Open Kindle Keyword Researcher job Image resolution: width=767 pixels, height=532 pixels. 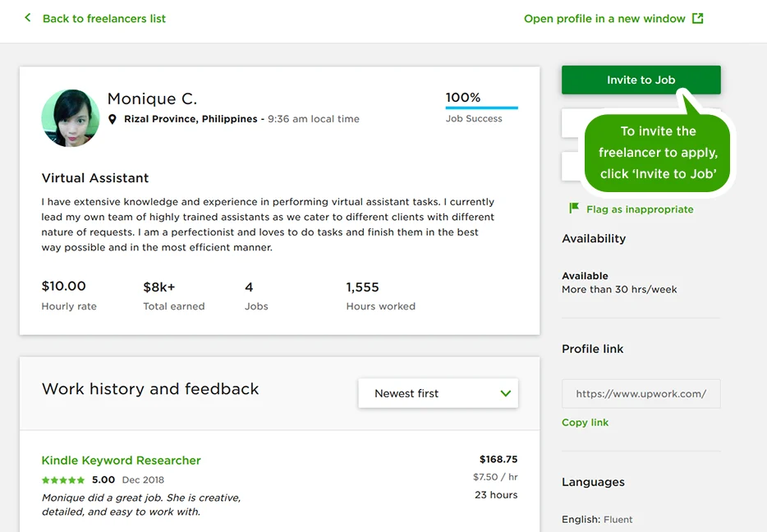121,461
